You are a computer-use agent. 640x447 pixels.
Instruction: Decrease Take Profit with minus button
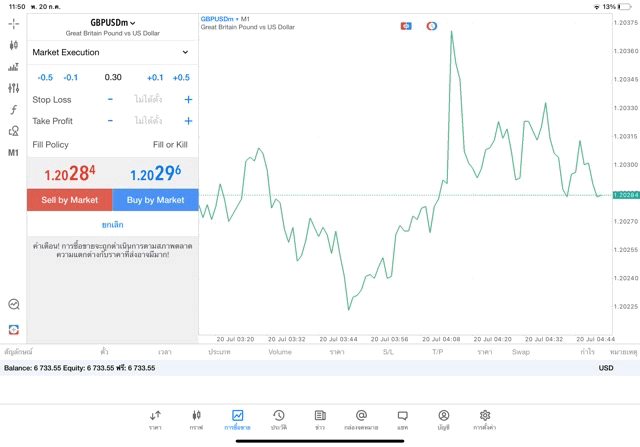point(110,121)
